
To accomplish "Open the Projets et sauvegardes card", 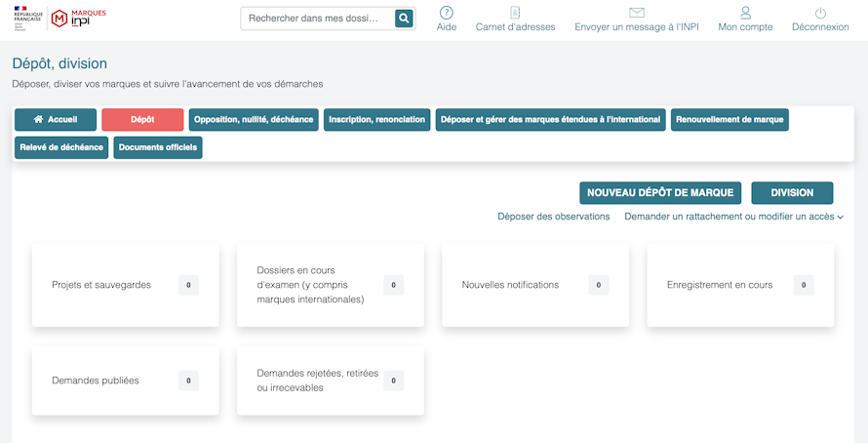I will [x=126, y=285].
